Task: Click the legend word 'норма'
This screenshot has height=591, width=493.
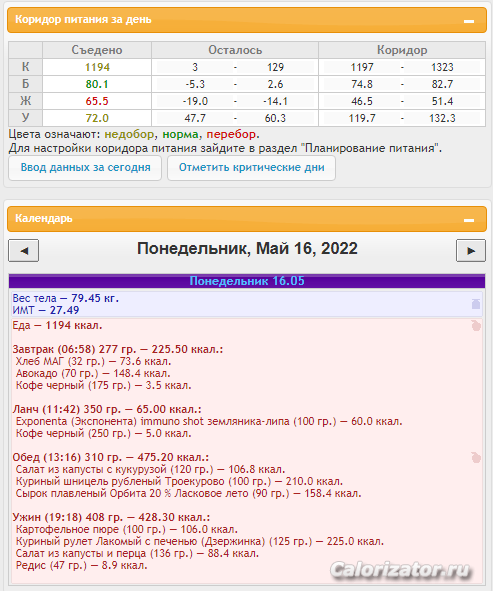Action: point(180,135)
